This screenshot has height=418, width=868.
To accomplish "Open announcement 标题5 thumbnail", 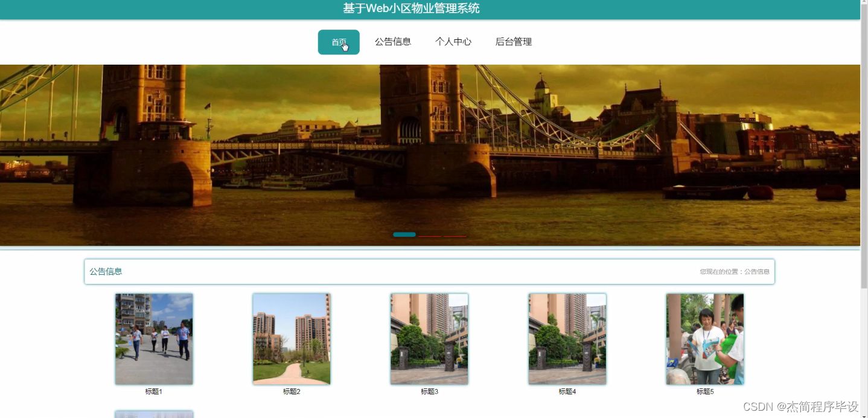I will [704, 339].
